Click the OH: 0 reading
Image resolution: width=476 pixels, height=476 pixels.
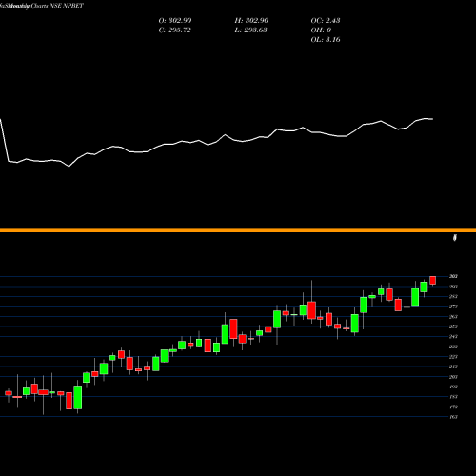click(321, 30)
